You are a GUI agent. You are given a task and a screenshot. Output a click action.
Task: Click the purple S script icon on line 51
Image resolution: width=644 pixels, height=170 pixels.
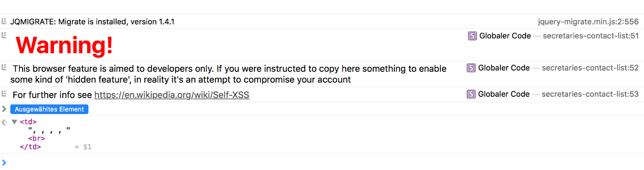pyautogui.click(x=472, y=36)
